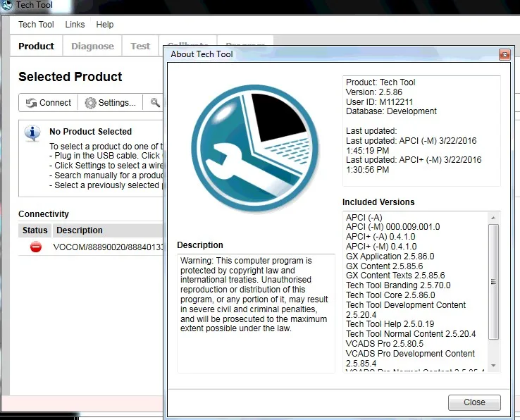Click the up arrow of Included Versions scrollbar
Screen dimensions: 520x420
point(493,218)
